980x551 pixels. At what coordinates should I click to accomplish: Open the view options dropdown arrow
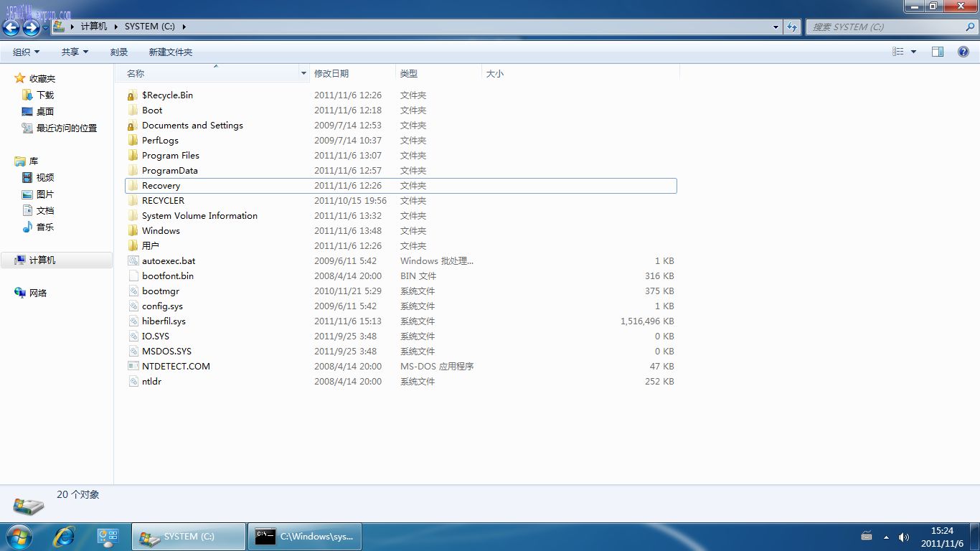tap(913, 52)
